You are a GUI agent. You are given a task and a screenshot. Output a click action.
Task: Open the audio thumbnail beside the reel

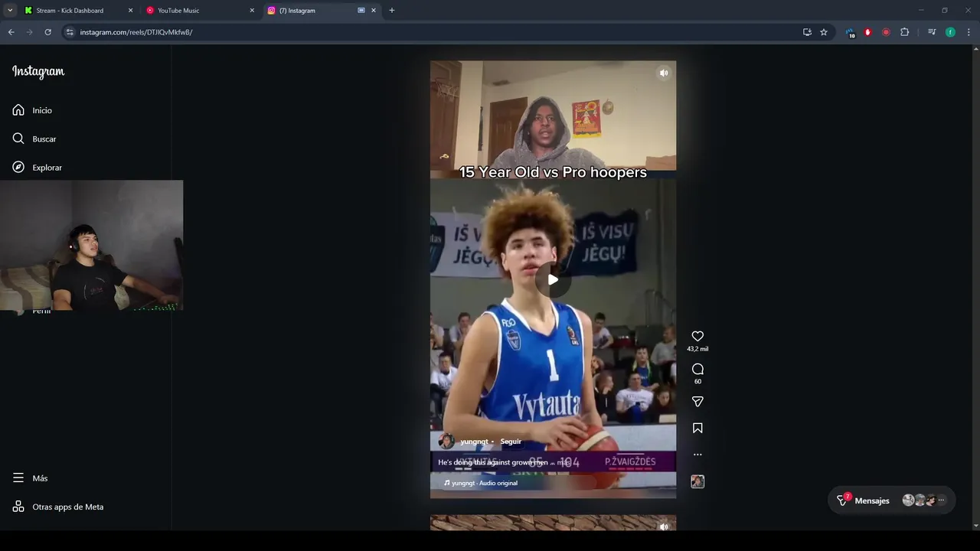[x=697, y=481]
